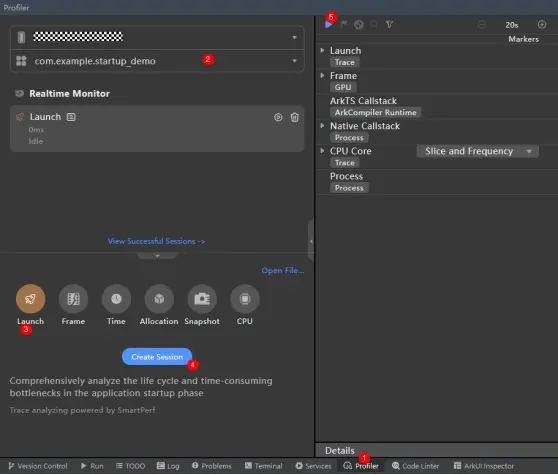558x475 pixels.
Task: Open the Services tool tab
Action: [313, 466]
